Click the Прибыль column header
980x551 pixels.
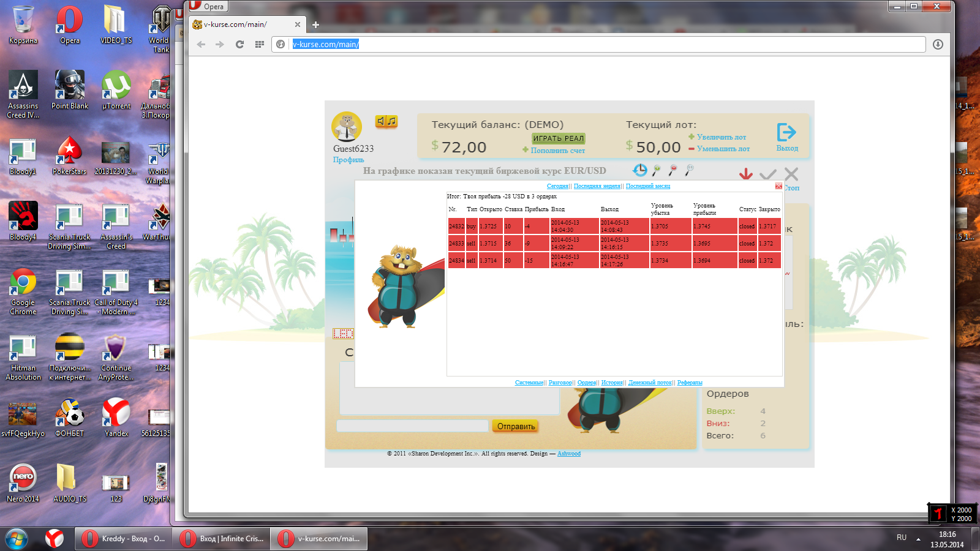click(537, 209)
